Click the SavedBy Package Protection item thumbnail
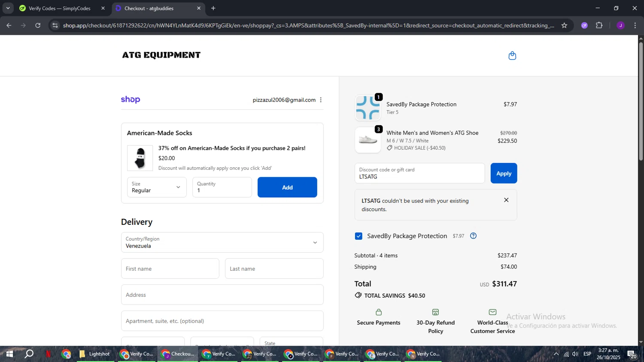This screenshot has height=362, width=644. tap(368, 108)
